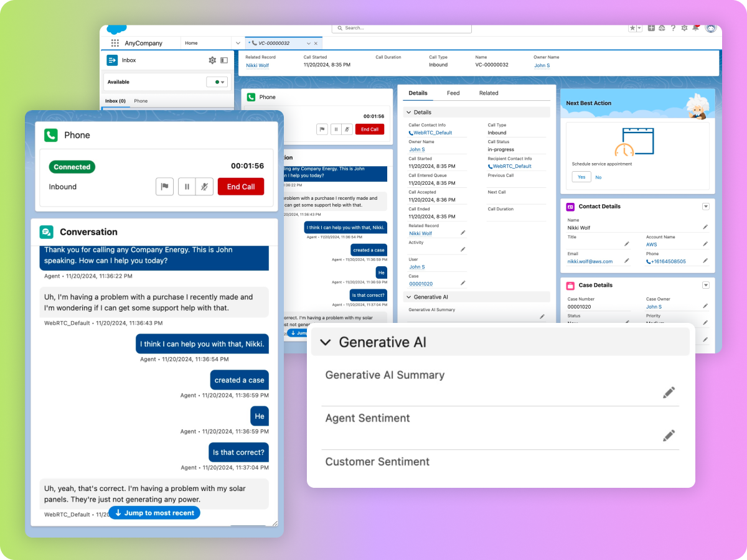Open notifications via the bell icon

click(697, 28)
